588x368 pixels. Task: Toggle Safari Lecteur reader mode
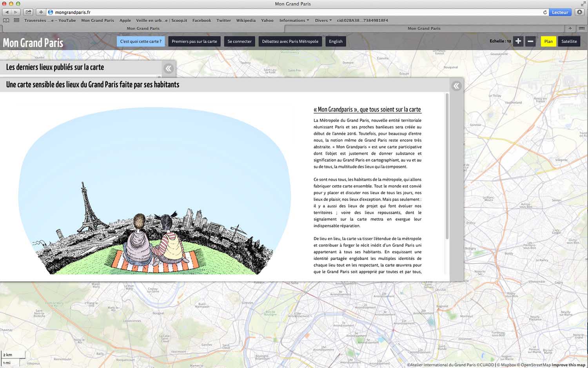[560, 12]
